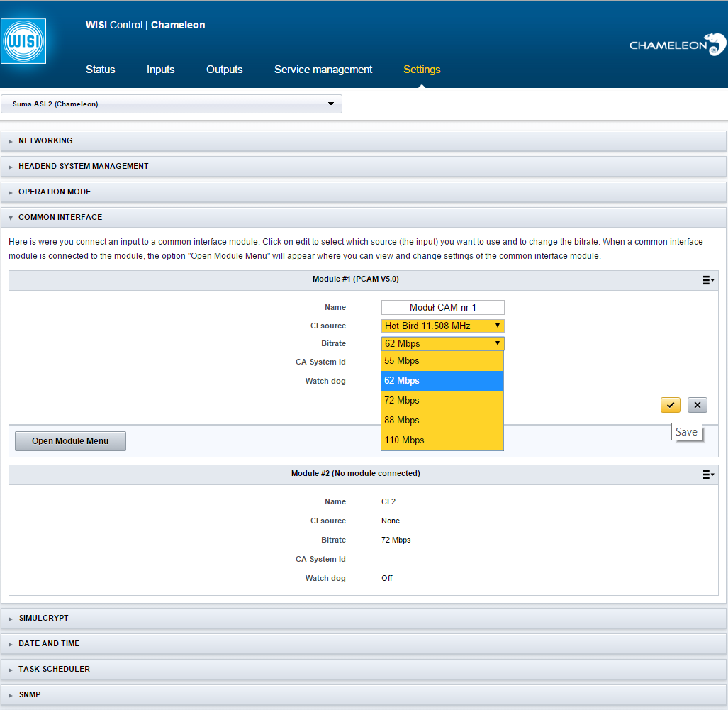Click Module #2 CI source None value
Screen dimensions: 728x710
391,521
